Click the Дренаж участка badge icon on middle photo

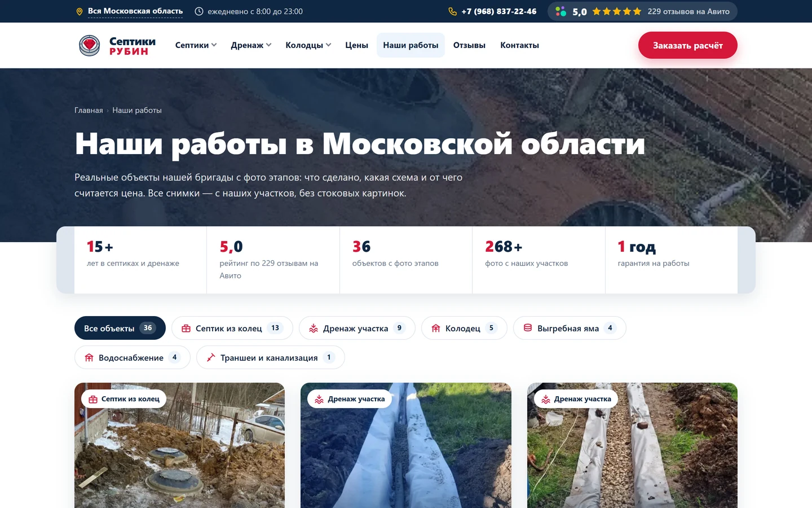click(319, 399)
